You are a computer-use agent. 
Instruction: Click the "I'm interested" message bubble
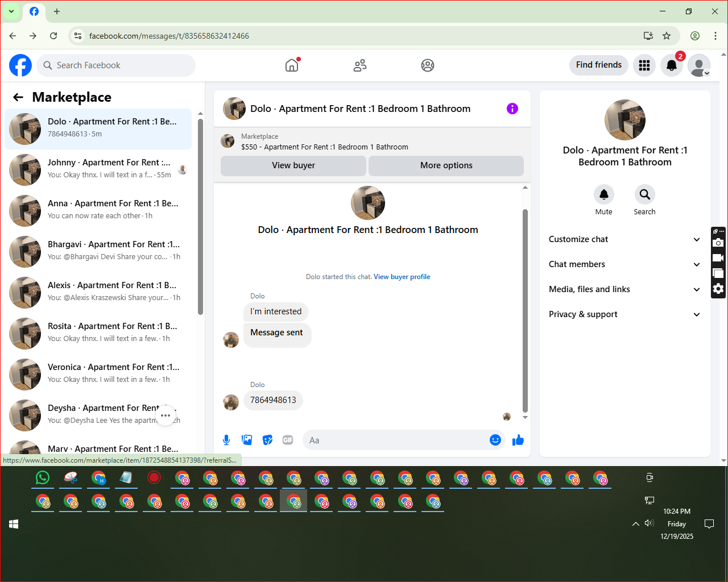coord(276,311)
